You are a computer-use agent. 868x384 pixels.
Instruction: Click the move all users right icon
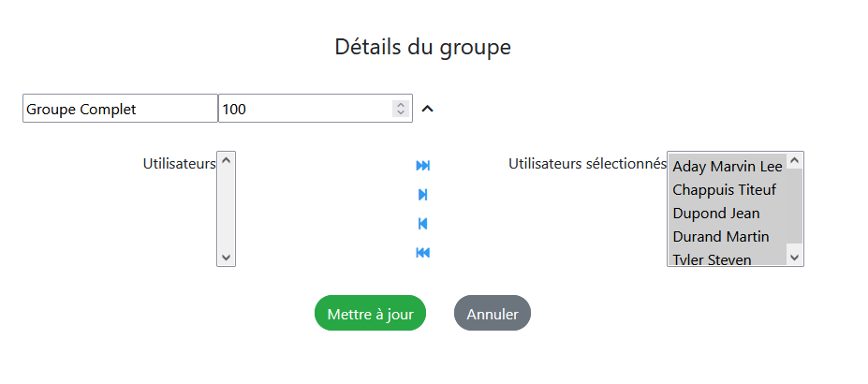423,166
